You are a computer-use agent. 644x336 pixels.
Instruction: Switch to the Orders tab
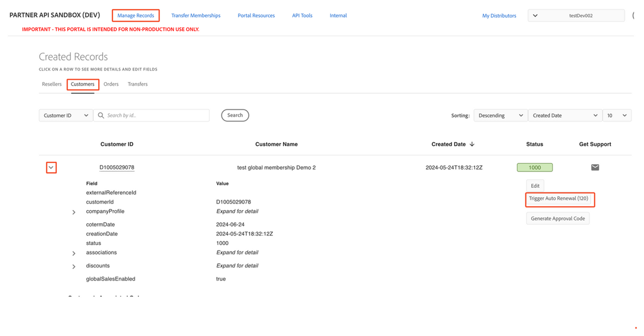pyautogui.click(x=111, y=84)
